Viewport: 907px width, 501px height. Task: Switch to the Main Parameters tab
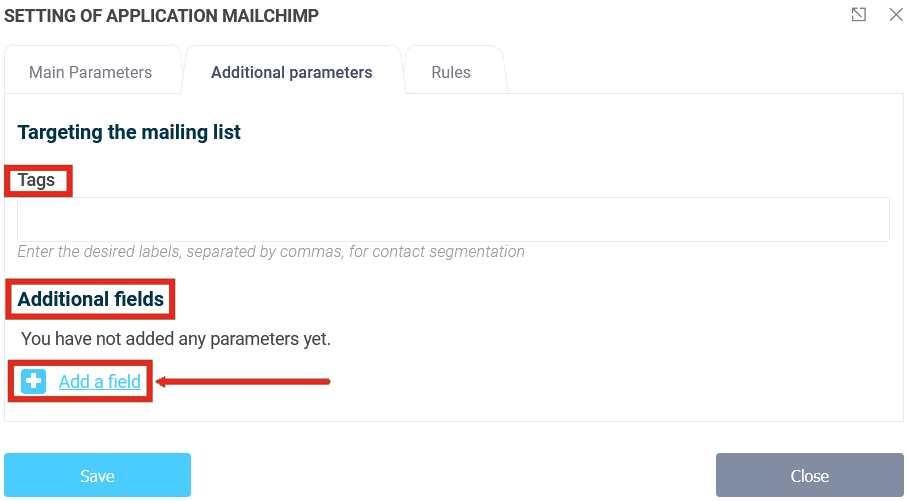click(x=91, y=72)
